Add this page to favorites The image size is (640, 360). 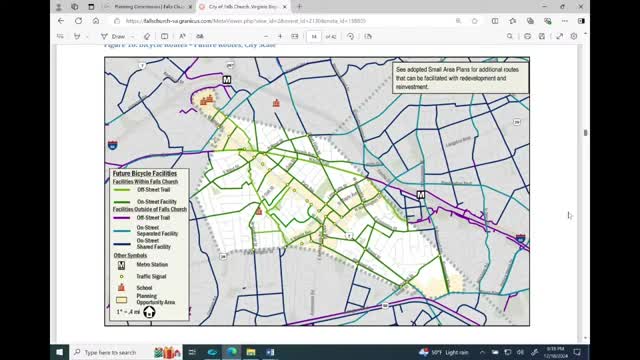475,21
